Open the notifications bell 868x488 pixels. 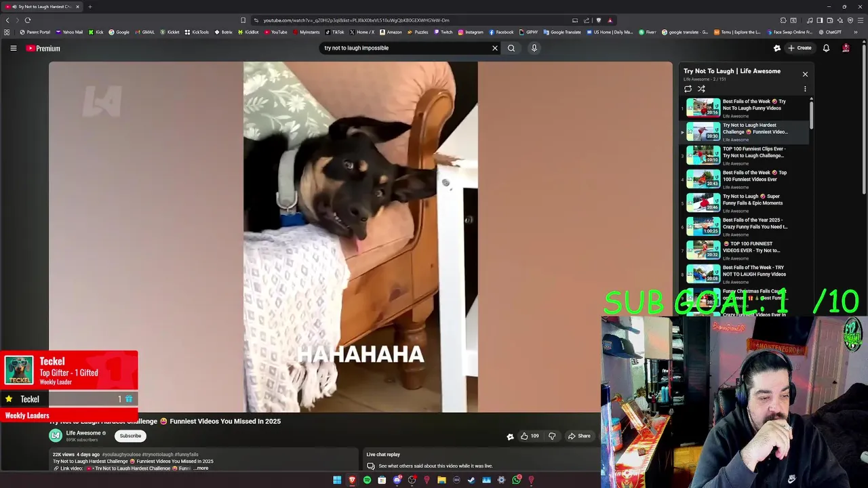(x=826, y=48)
